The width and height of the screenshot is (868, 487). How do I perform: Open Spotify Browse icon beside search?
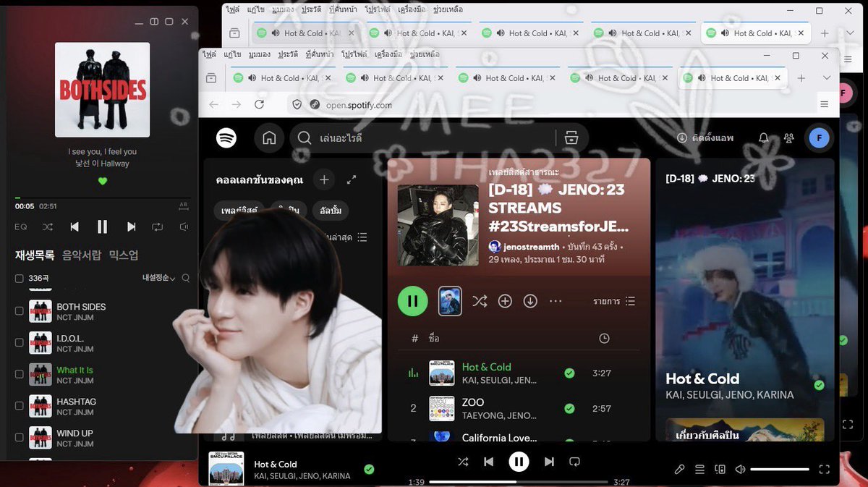pyautogui.click(x=571, y=137)
